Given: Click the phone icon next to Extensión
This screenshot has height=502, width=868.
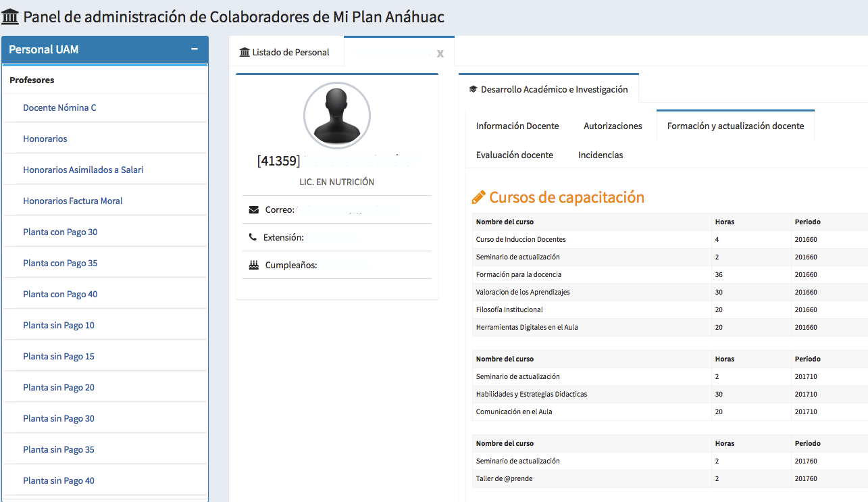Looking at the screenshot, I should coord(253,238).
